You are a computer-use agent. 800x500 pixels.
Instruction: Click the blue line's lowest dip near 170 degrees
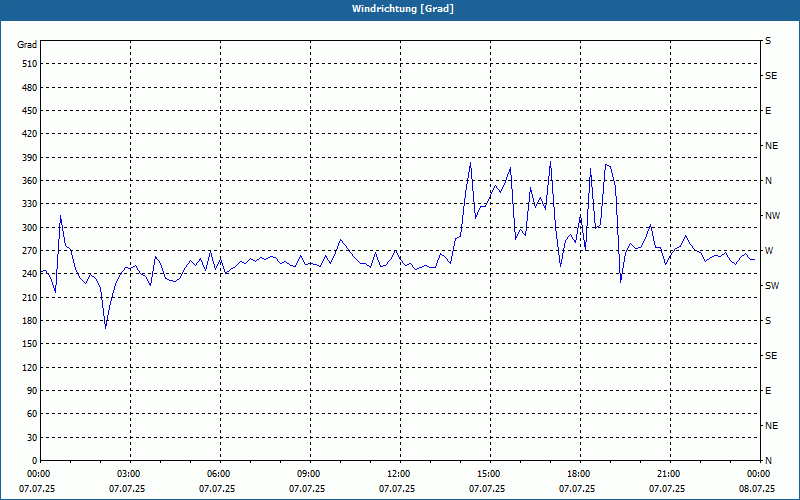[106, 328]
